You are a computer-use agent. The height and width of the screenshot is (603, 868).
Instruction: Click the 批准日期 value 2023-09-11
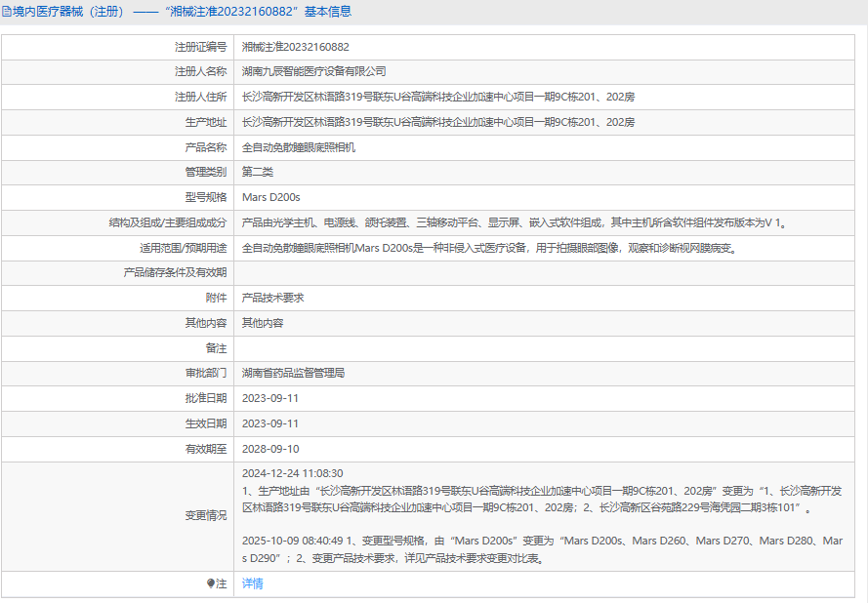pyautogui.click(x=270, y=398)
